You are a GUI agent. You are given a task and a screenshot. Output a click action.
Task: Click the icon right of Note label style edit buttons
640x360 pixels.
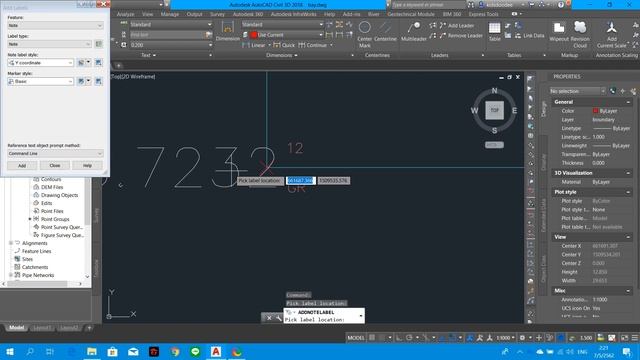click(98, 62)
